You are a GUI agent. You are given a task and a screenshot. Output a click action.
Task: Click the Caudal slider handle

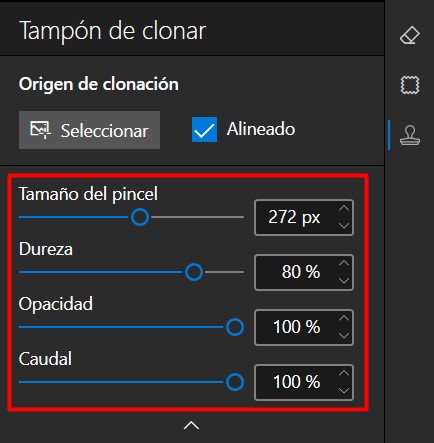coord(235,382)
